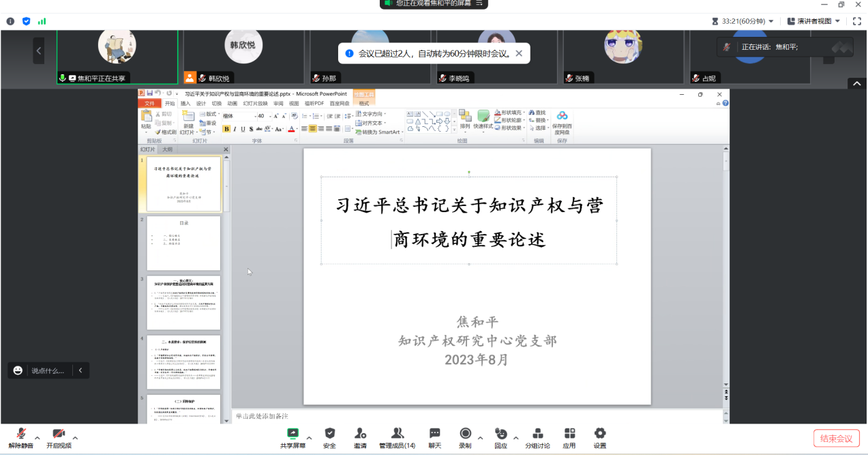Click the green network signal icon
The width and height of the screenshot is (868, 455).
42,21
